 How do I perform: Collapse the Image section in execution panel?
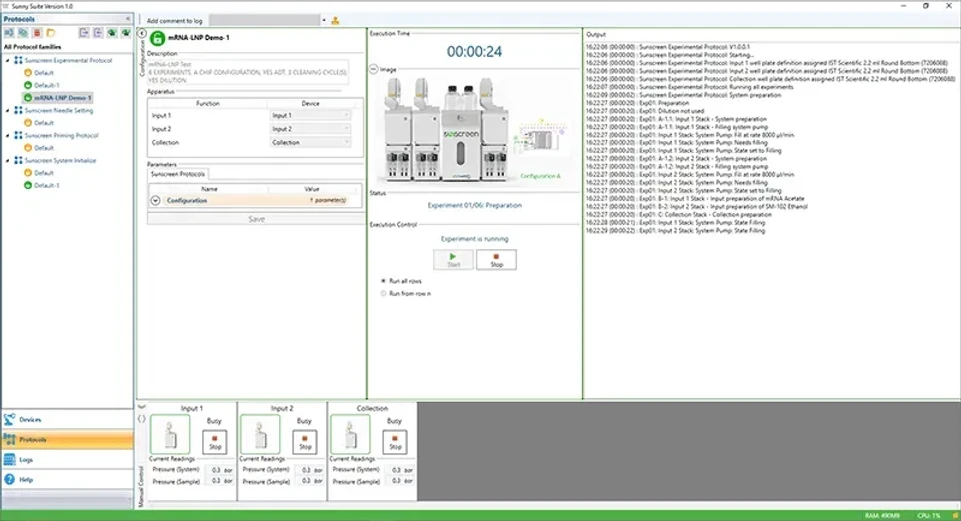[x=373, y=69]
